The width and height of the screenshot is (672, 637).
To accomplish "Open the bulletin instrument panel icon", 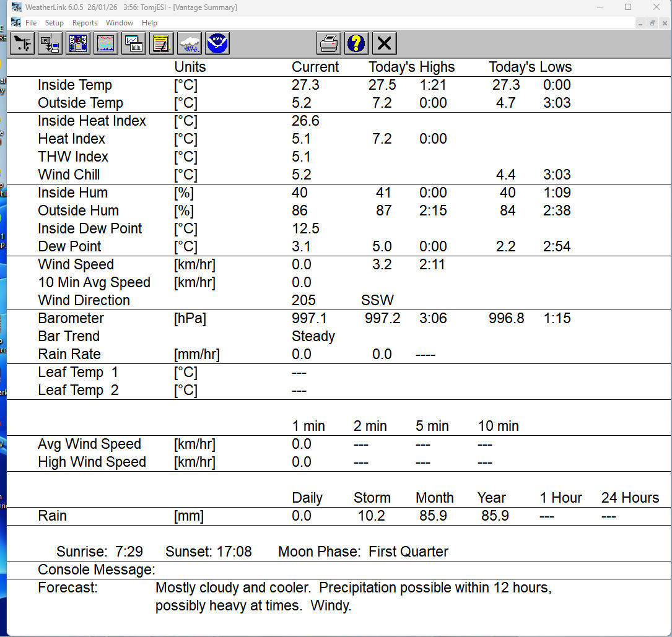I will pos(78,43).
